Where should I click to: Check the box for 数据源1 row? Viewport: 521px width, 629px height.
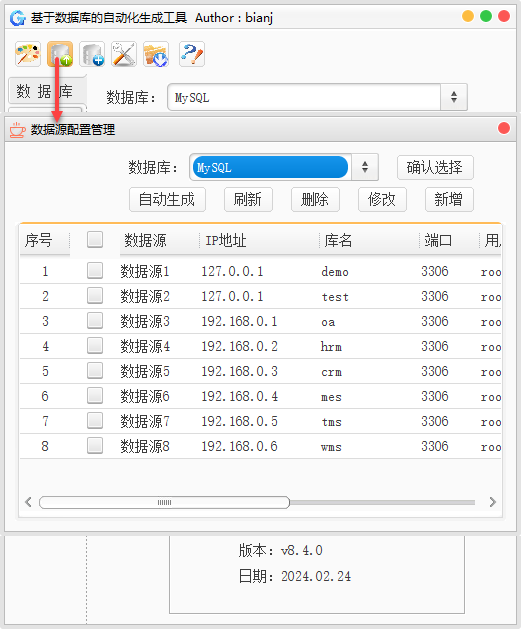click(95, 271)
